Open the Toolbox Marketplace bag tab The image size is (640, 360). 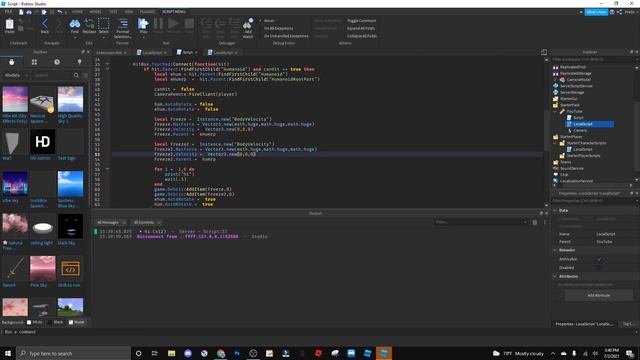click(11, 62)
